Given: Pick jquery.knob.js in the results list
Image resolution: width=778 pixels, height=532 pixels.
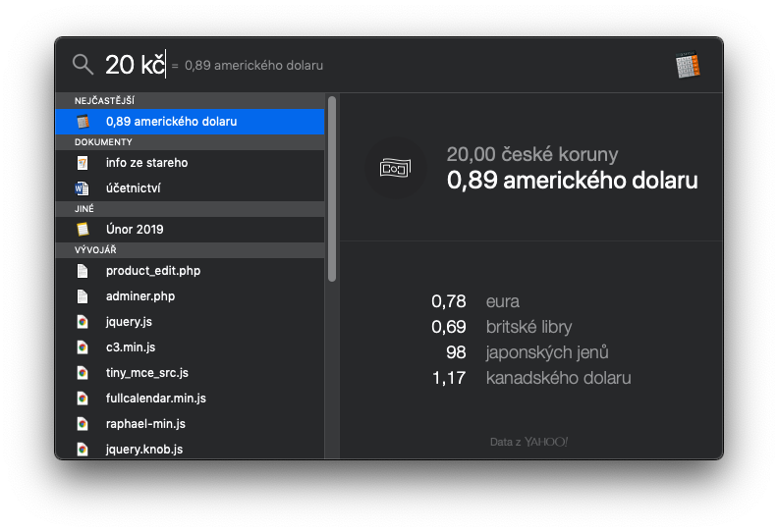Looking at the screenshot, I should pos(144,450).
